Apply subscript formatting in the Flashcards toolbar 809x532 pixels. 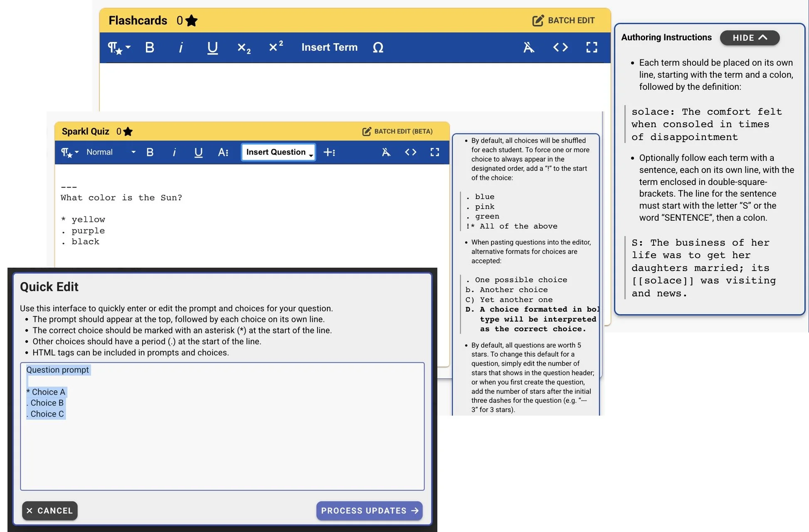pyautogui.click(x=243, y=48)
